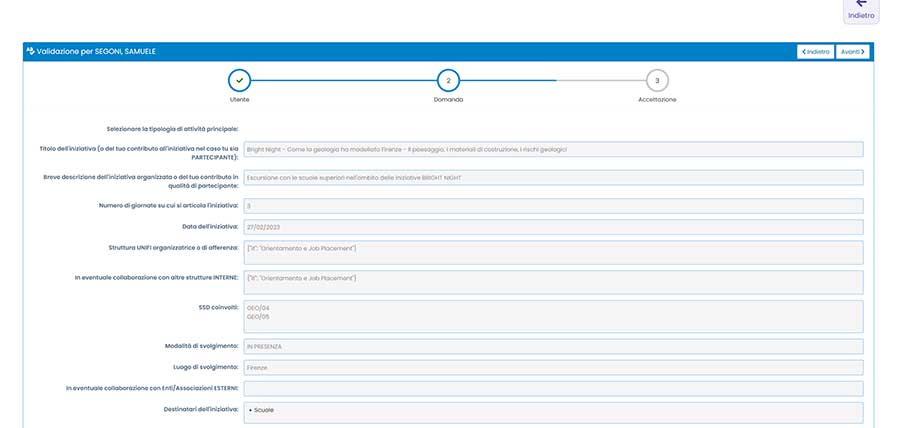This screenshot has height=428, width=900.
Task: Focus the Enti/Associazioni ESTERNI collaboration field
Action: pos(552,388)
